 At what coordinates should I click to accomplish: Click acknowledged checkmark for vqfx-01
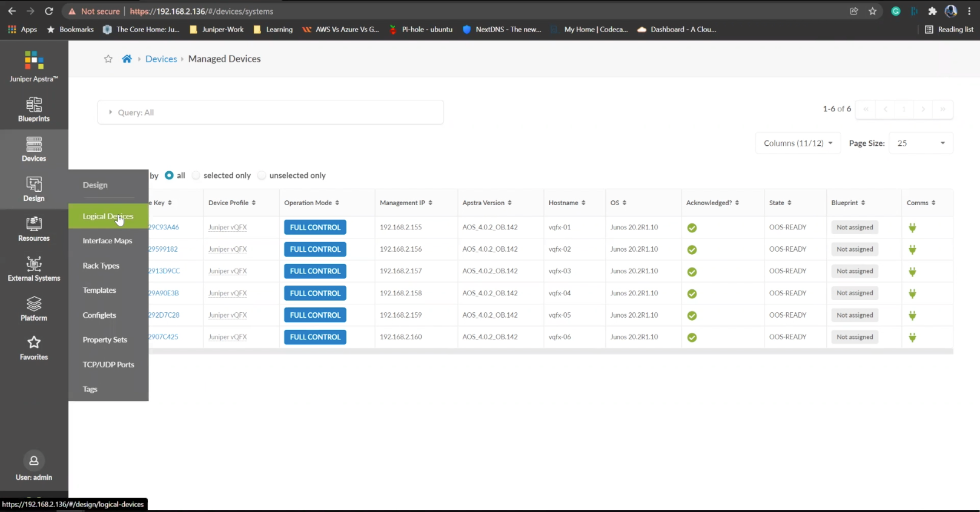tap(692, 228)
